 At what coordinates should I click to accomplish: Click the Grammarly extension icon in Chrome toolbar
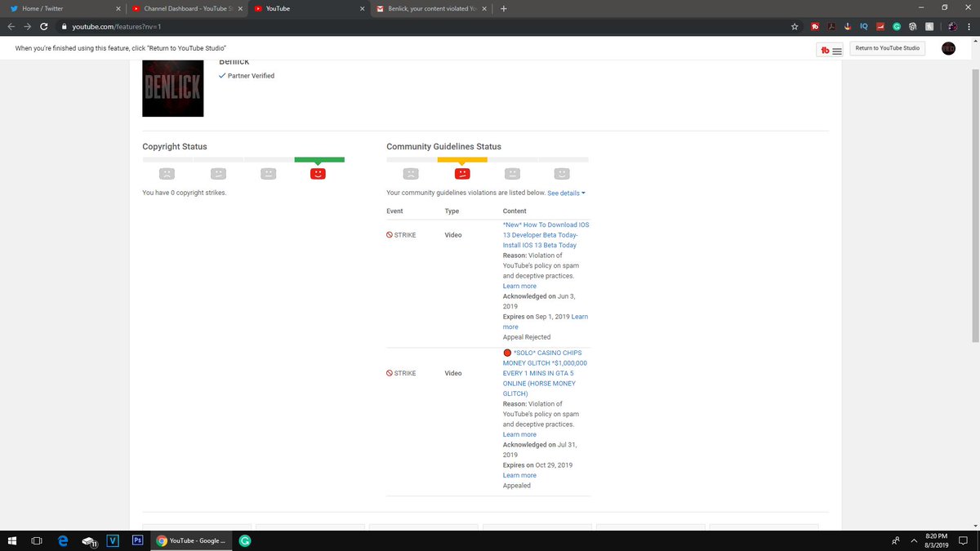[896, 27]
